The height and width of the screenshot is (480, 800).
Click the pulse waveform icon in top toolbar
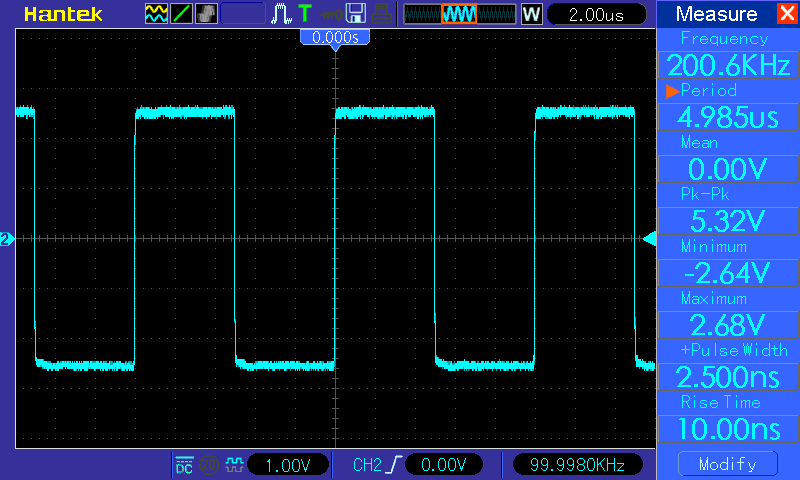pos(281,14)
